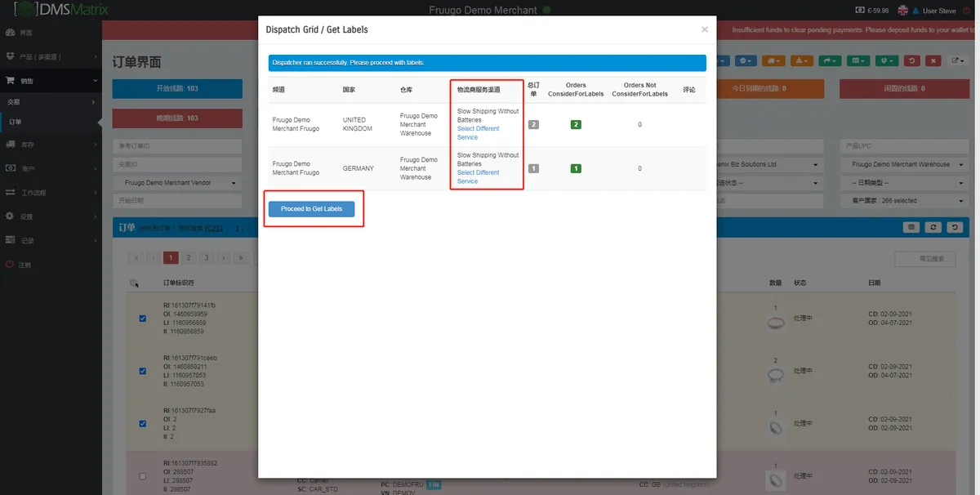980x495 pixels.
Task: Click the wallet balance £-59.98
Action: pos(871,11)
